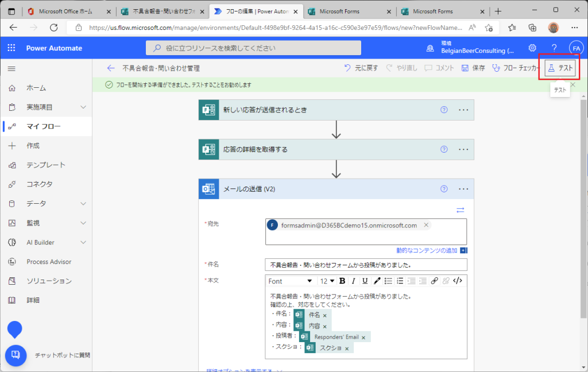Expand データ in the sidebar
588x372 pixels.
(x=83, y=204)
